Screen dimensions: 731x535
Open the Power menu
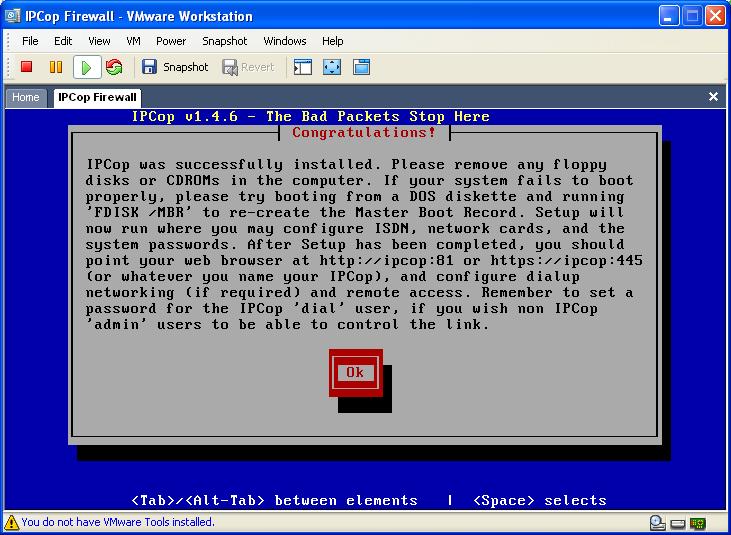click(x=171, y=41)
